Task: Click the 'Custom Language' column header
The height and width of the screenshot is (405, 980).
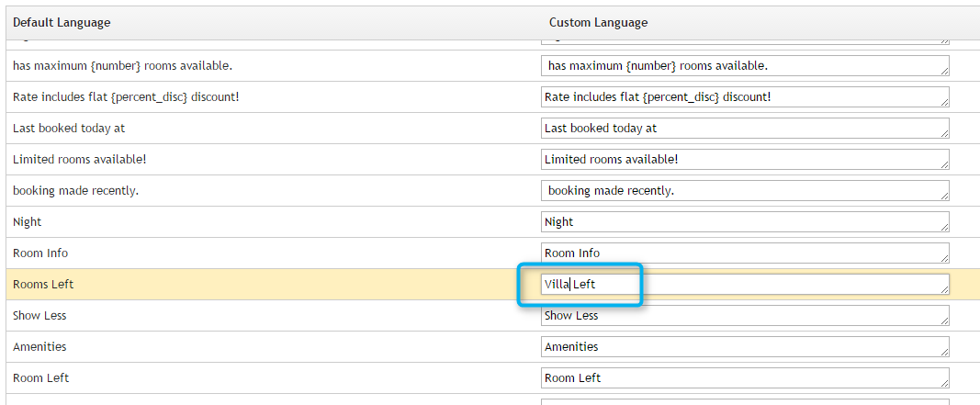Action: 598,22
